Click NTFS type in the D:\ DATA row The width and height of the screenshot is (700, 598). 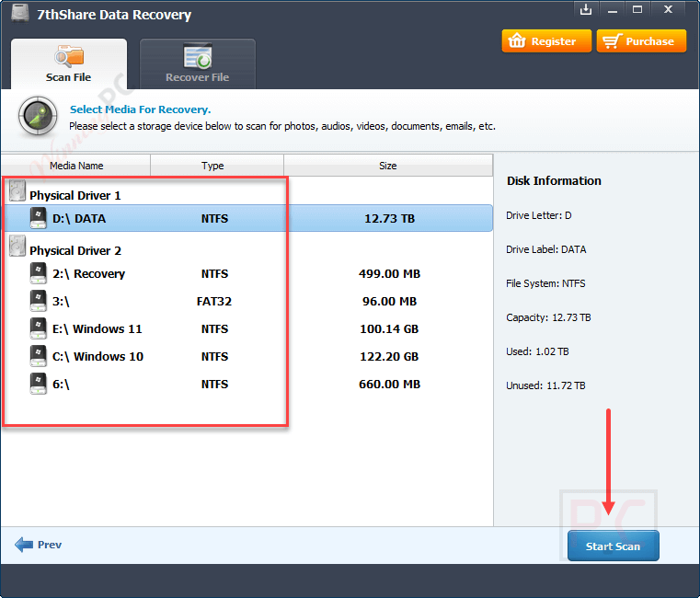point(214,218)
